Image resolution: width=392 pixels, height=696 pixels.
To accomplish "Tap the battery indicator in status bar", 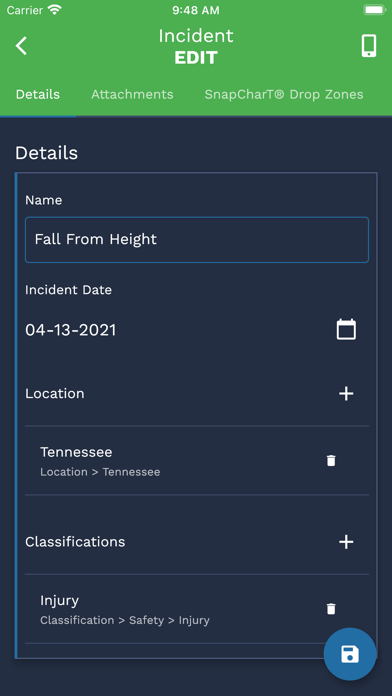I will [374, 10].
